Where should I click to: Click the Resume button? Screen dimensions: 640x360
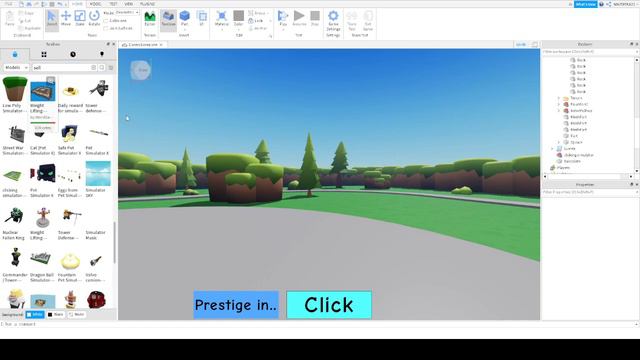pyautogui.click(x=299, y=19)
